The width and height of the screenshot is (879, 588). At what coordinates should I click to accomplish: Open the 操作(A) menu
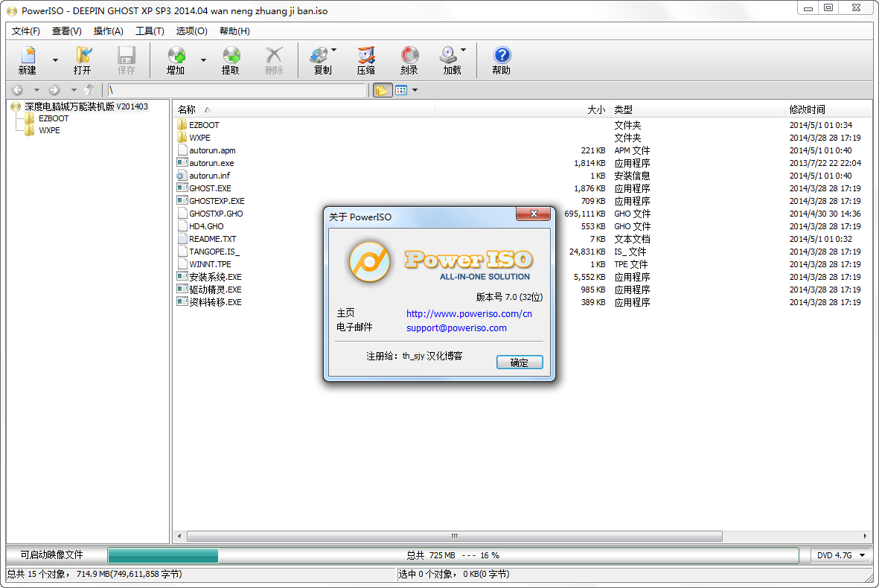[x=109, y=31]
